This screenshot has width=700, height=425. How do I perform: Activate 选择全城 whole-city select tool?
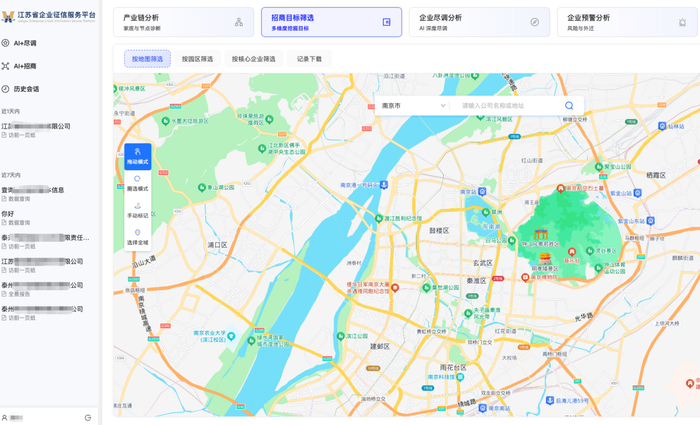click(x=138, y=237)
